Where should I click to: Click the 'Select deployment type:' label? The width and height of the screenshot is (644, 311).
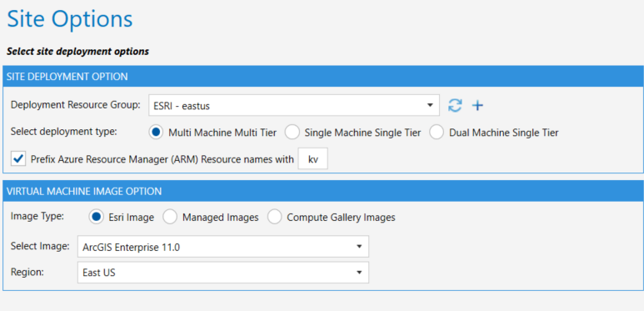[x=63, y=133]
